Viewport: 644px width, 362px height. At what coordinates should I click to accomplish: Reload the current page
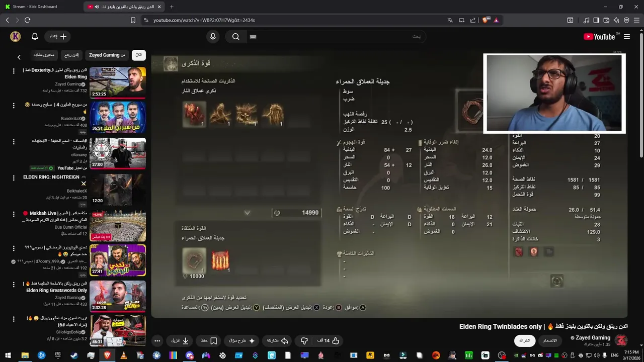pyautogui.click(x=27, y=20)
